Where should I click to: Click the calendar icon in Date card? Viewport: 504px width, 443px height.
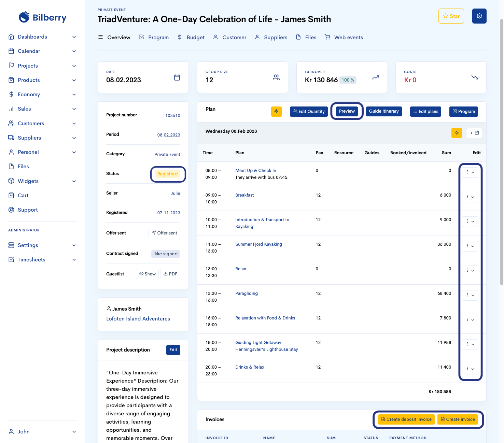pos(177,77)
